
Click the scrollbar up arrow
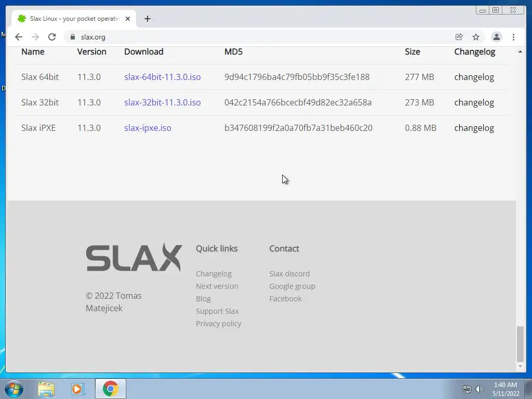[520, 51]
